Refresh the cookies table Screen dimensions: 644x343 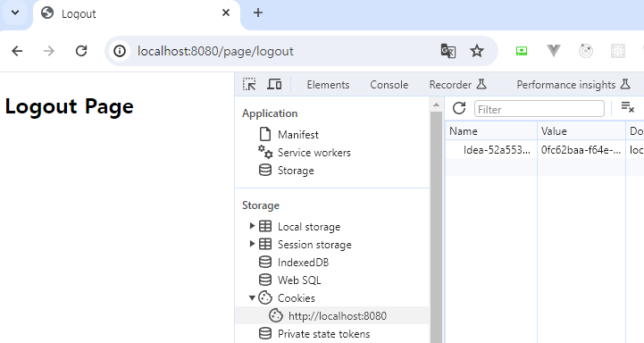click(459, 108)
